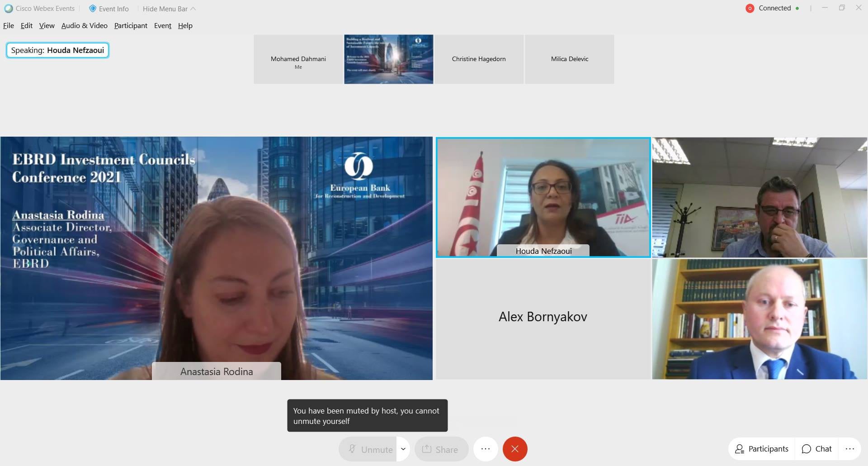Open the File menu
The image size is (868, 466).
pyautogui.click(x=9, y=26)
